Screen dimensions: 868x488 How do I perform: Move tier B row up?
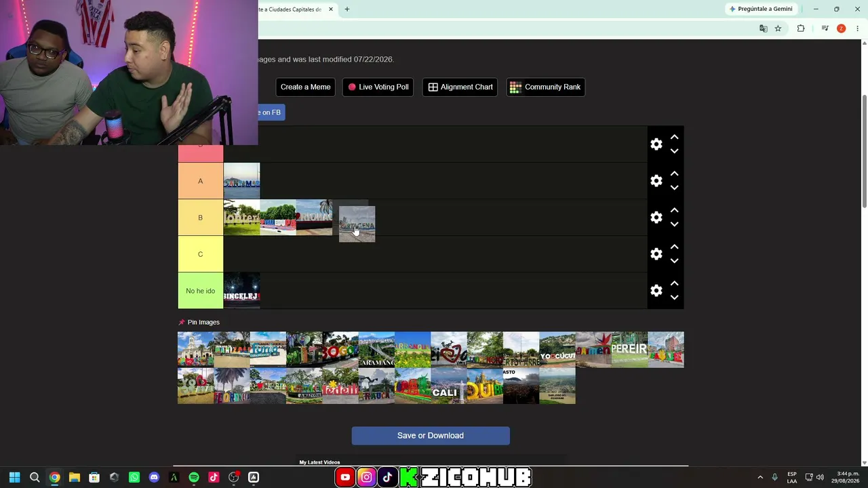(674, 211)
